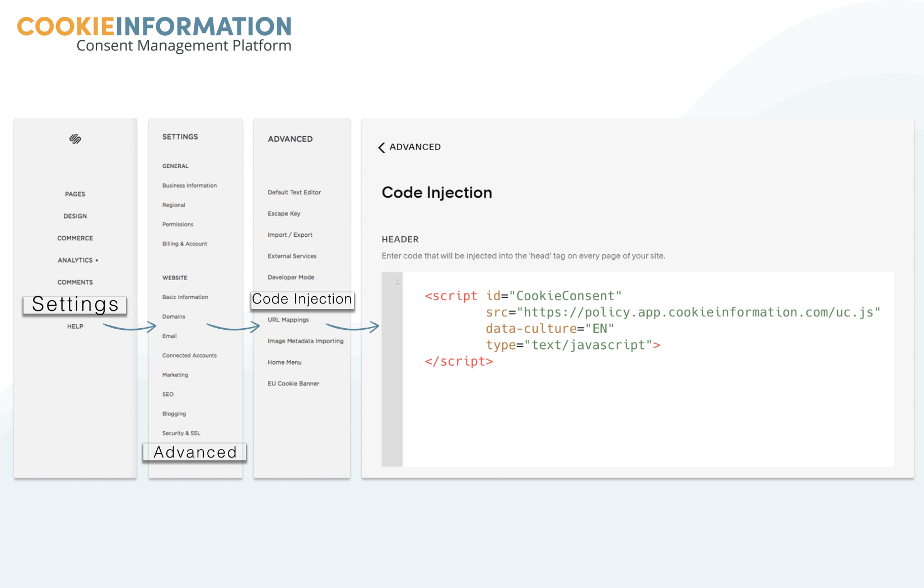Screen dimensions: 924x588
Task: Open Developer Mode option
Action: 291,277
